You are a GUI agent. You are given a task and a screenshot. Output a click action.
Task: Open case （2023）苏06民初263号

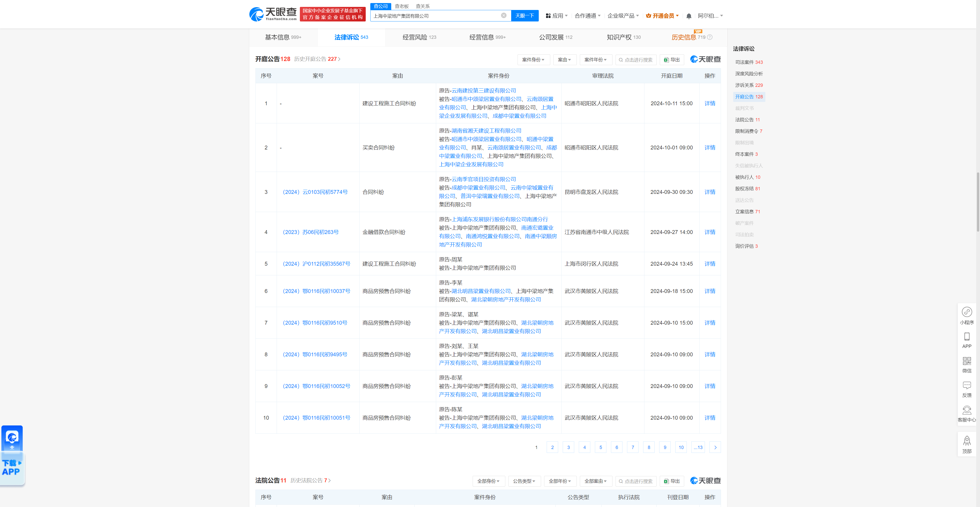point(310,232)
